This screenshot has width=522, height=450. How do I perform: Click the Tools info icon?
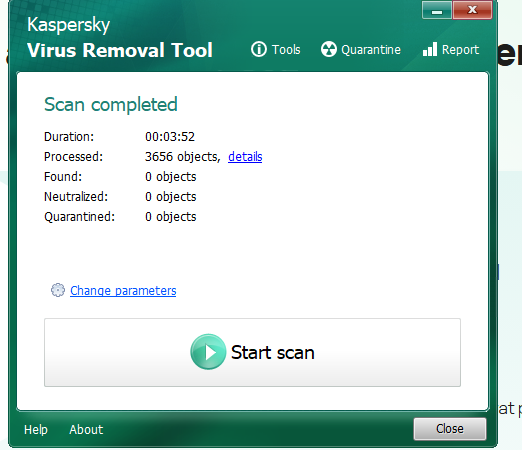(x=259, y=49)
